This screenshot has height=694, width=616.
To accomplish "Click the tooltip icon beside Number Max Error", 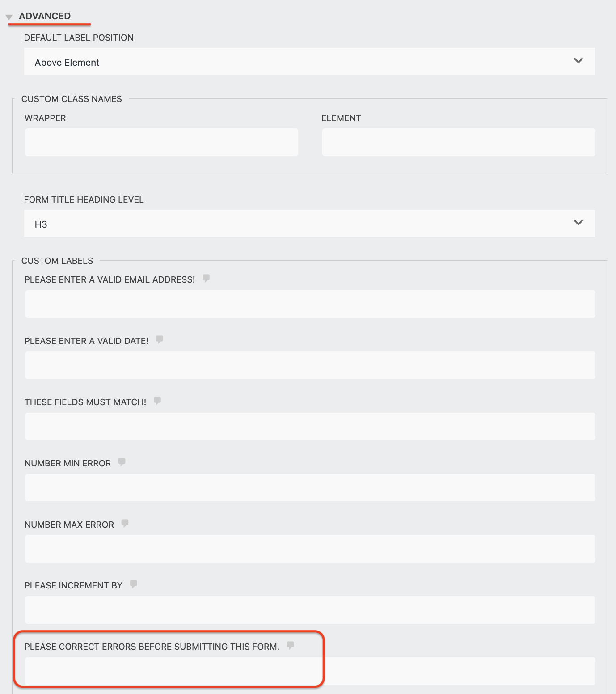I will tap(125, 524).
